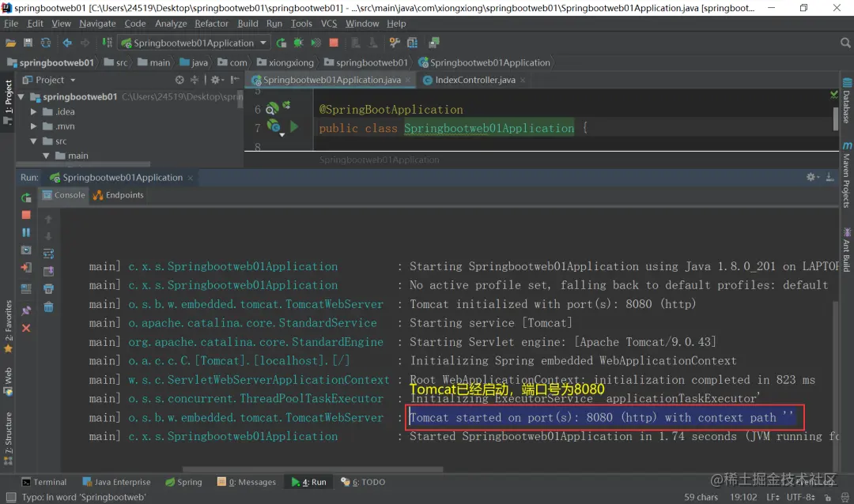Click the springbootweb01 root breadcrumb
Screen dimensions: 854x504
coord(51,62)
